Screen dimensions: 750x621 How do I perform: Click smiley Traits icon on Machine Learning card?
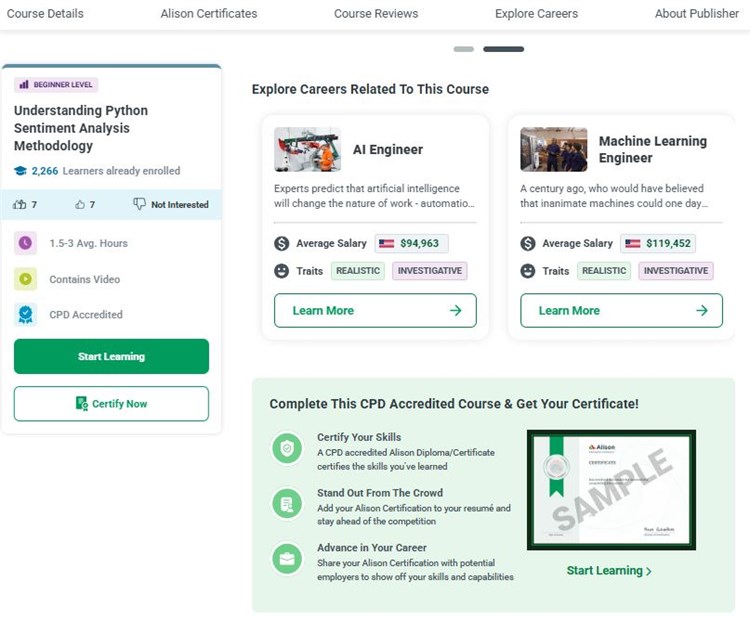click(528, 271)
